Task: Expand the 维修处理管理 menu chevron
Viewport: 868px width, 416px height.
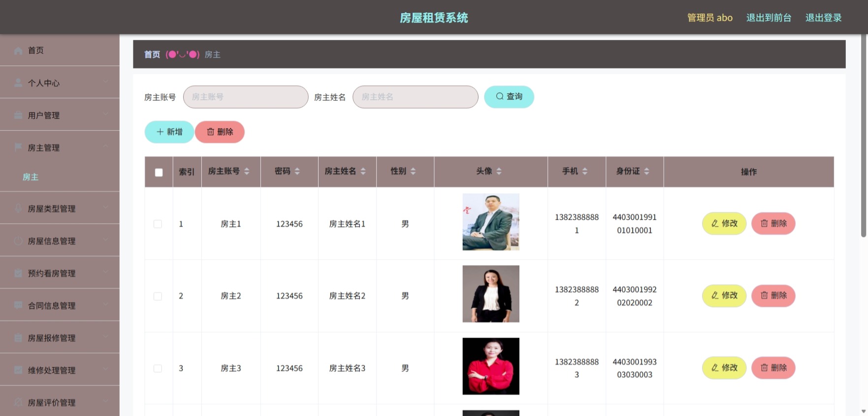Action: [105, 369]
